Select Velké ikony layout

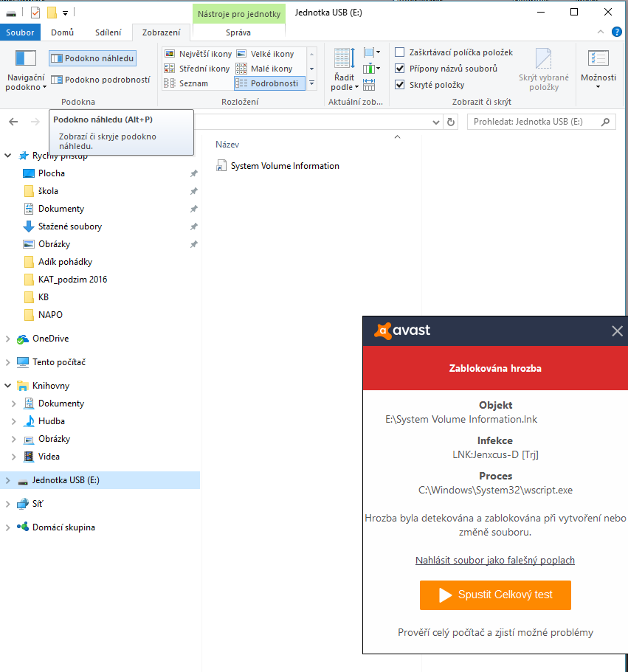click(266, 54)
